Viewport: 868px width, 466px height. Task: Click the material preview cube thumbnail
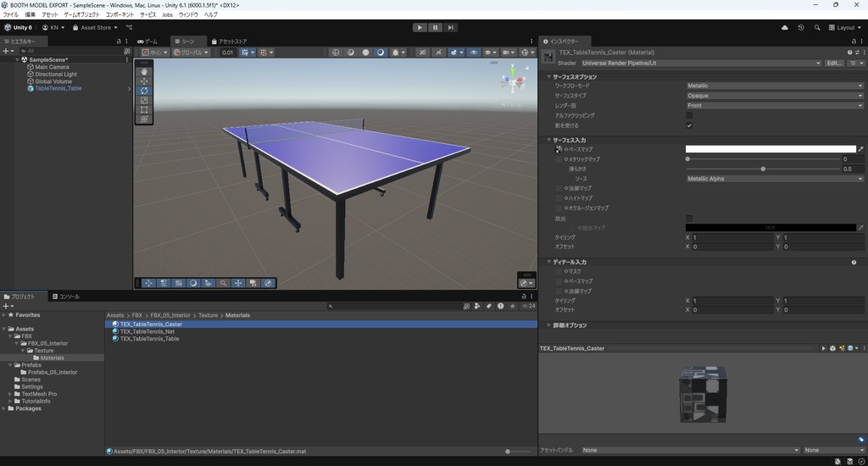tap(703, 394)
